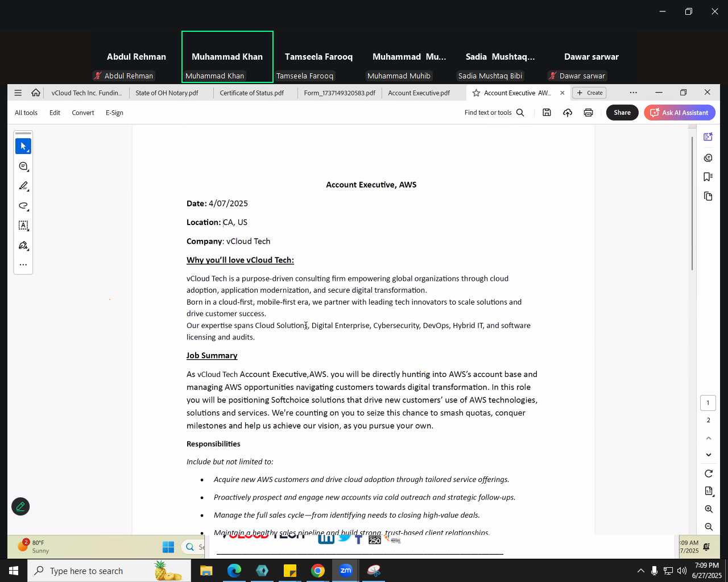The height and width of the screenshot is (582, 728).
Task: Select Abdul Rehman participant tile
Action: (x=136, y=57)
